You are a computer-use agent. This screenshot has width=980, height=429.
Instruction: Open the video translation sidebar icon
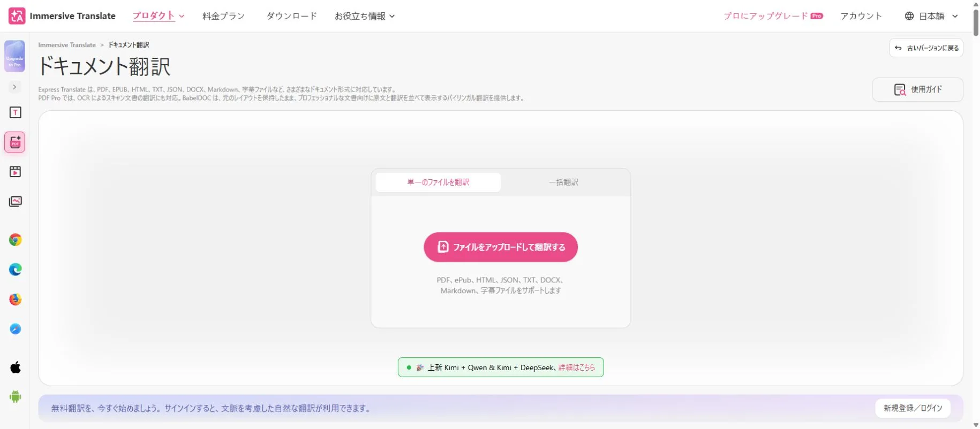[x=15, y=172]
